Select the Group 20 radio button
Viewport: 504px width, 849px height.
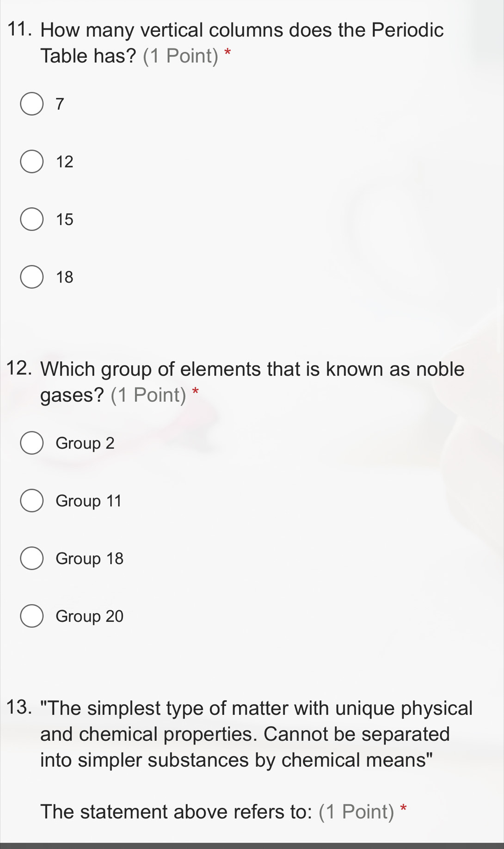tap(32, 616)
